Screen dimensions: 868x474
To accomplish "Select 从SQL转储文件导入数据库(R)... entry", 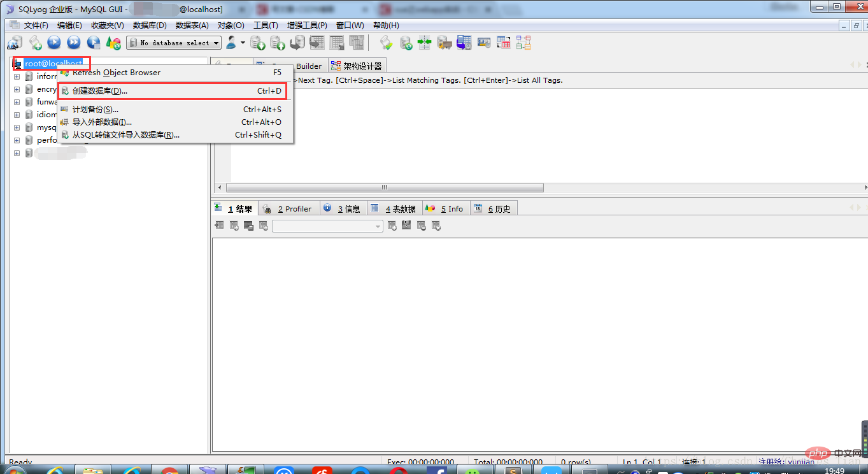I will (x=175, y=135).
